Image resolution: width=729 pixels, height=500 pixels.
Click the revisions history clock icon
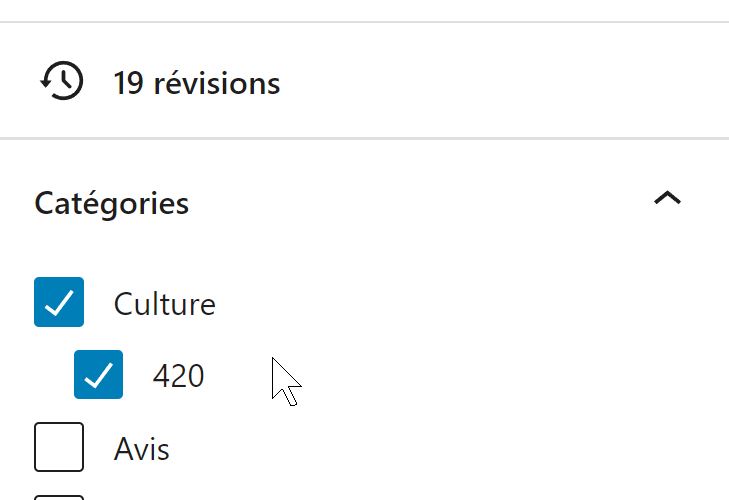coord(62,80)
